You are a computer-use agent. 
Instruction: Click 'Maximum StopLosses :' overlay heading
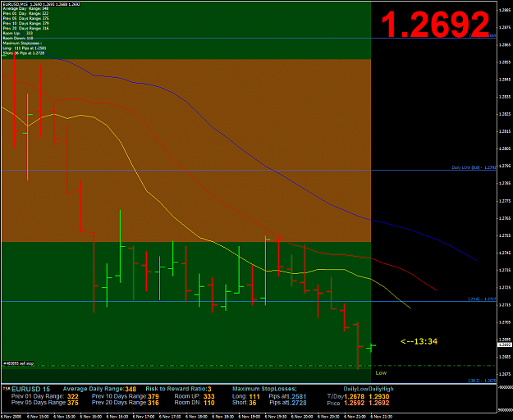[x=22, y=43]
